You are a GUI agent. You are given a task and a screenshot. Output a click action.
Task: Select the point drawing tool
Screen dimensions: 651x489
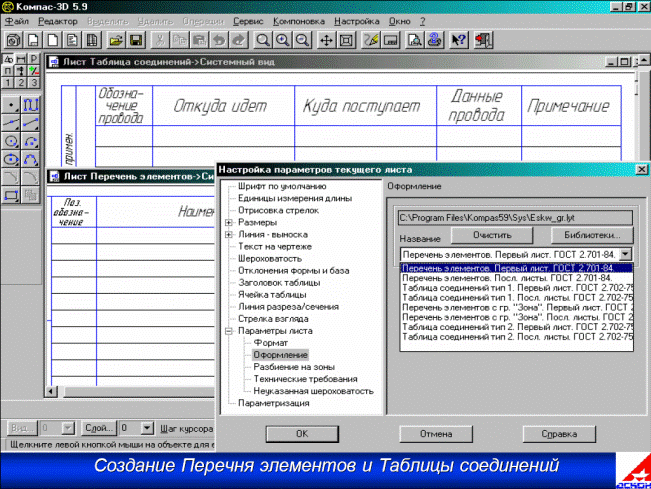11,105
